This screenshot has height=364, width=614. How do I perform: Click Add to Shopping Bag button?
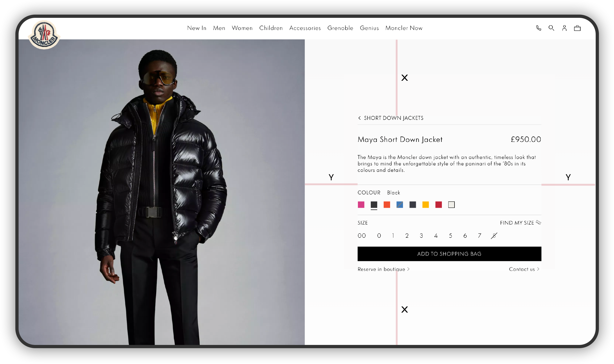449,254
